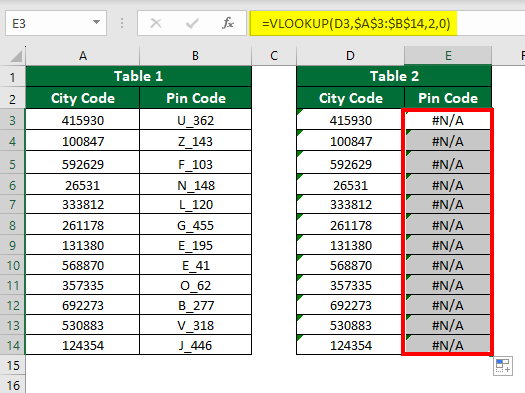Select cell D10 with 568870
Viewport: 525px width, 393px height.
pyautogui.click(x=350, y=265)
